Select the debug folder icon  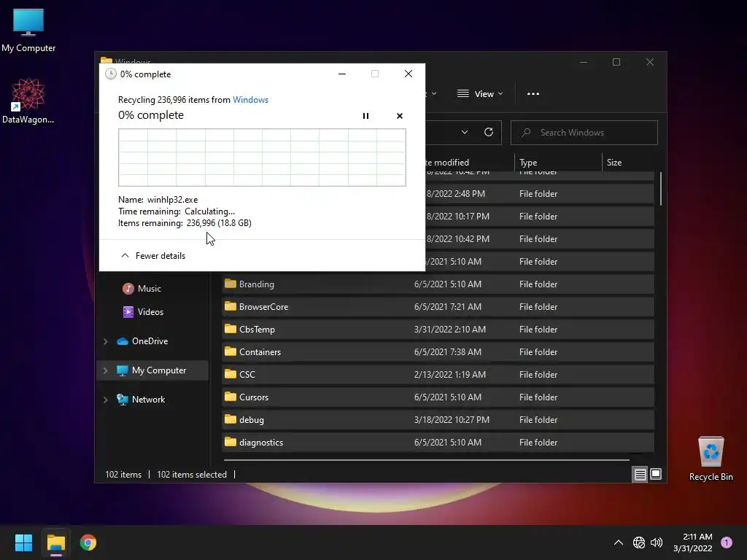point(231,419)
